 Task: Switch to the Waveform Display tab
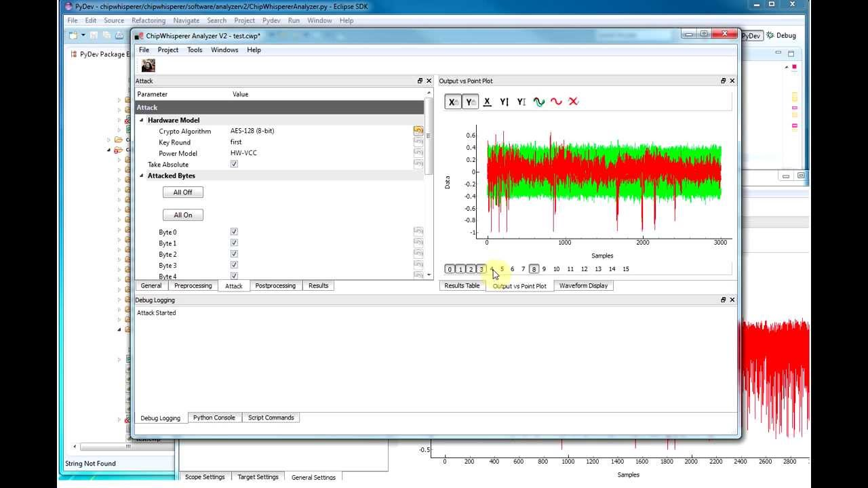pyautogui.click(x=583, y=285)
